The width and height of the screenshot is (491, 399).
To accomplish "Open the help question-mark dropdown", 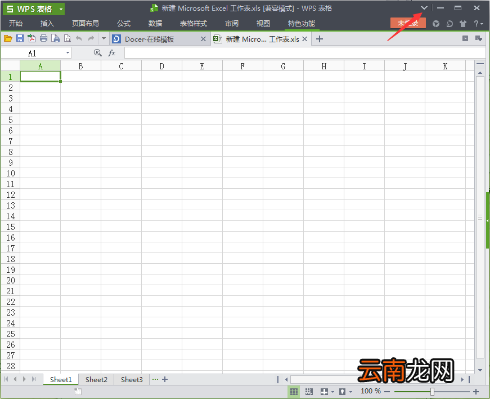I will pyautogui.click(x=478, y=23).
